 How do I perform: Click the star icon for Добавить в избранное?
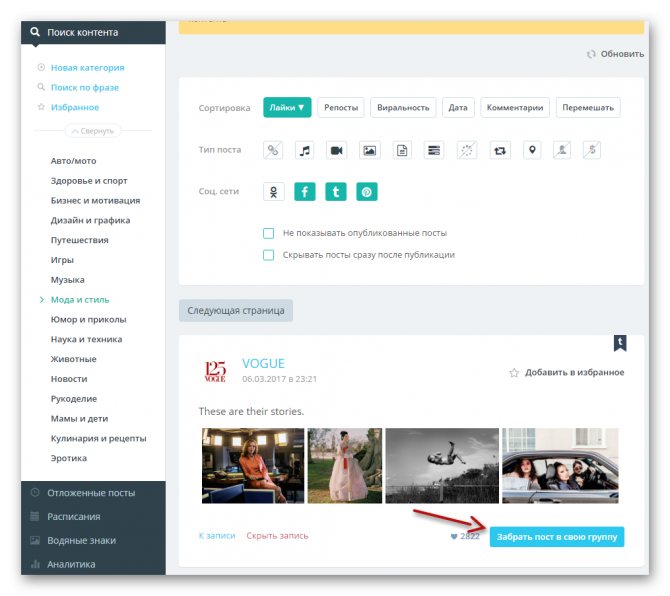click(x=514, y=373)
